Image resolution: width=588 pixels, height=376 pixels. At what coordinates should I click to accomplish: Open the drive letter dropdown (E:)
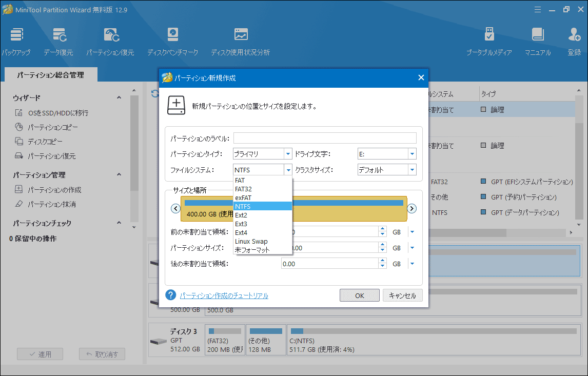412,154
